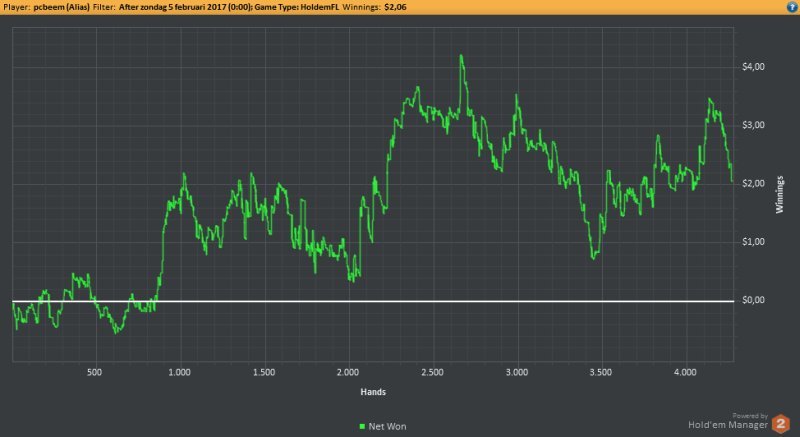Toggle the Net Won legend label
This screenshot has height=437, width=800.
(x=387, y=426)
